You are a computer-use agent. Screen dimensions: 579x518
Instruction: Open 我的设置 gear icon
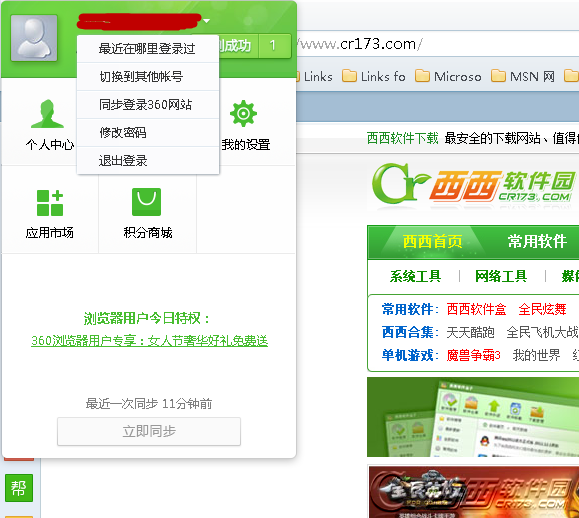pyautogui.click(x=243, y=113)
